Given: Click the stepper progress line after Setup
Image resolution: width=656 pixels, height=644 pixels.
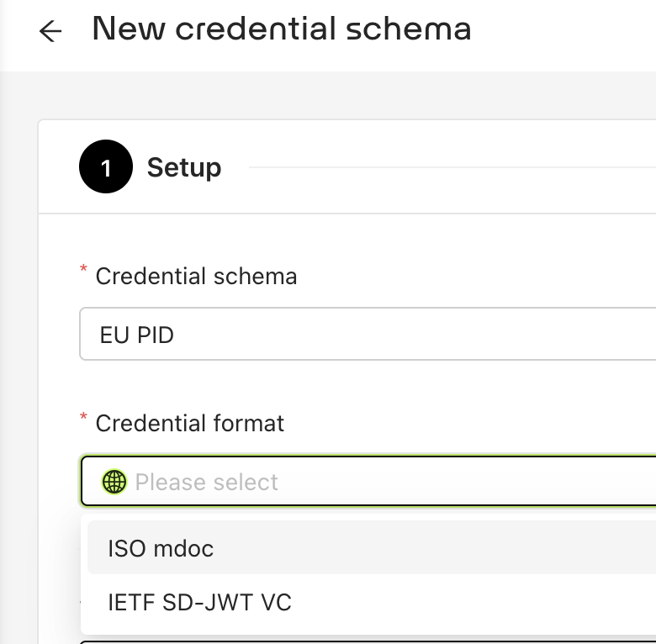Looking at the screenshot, I should coord(454,167).
